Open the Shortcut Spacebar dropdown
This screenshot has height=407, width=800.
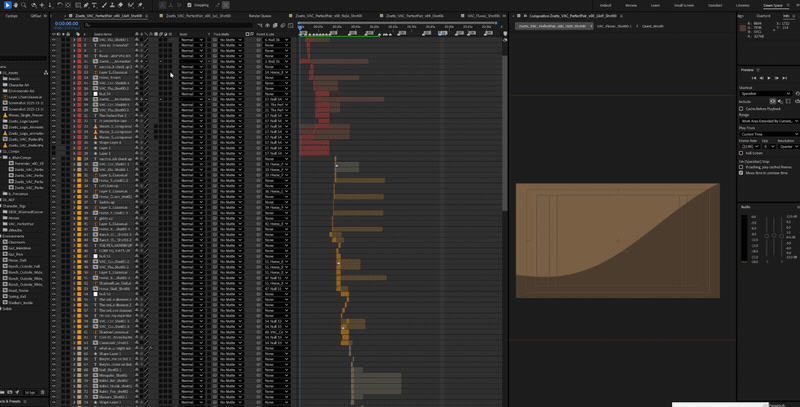coord(766,93)
